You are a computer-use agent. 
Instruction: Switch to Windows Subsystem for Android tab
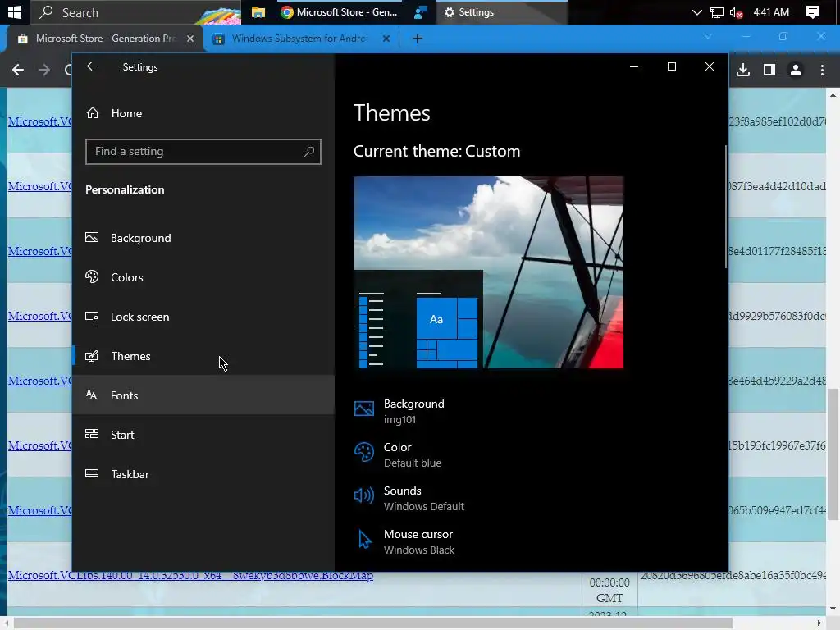click(x=299, y=39)
